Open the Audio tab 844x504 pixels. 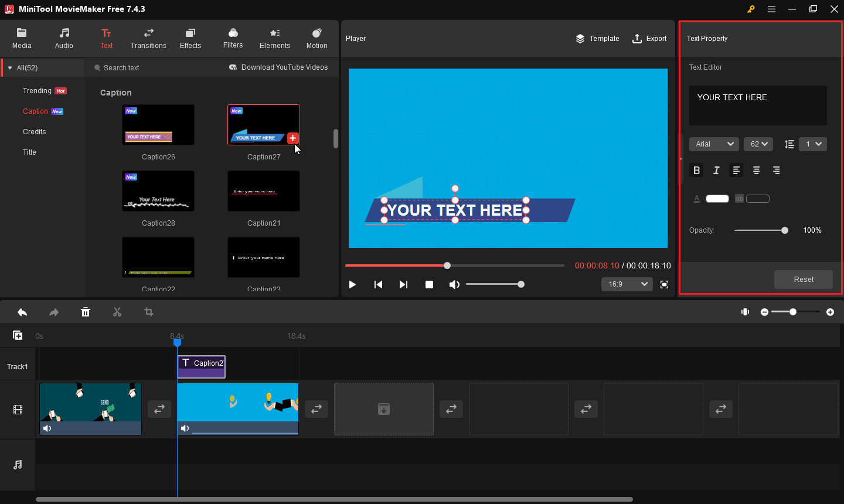click(x=64, y=38)
